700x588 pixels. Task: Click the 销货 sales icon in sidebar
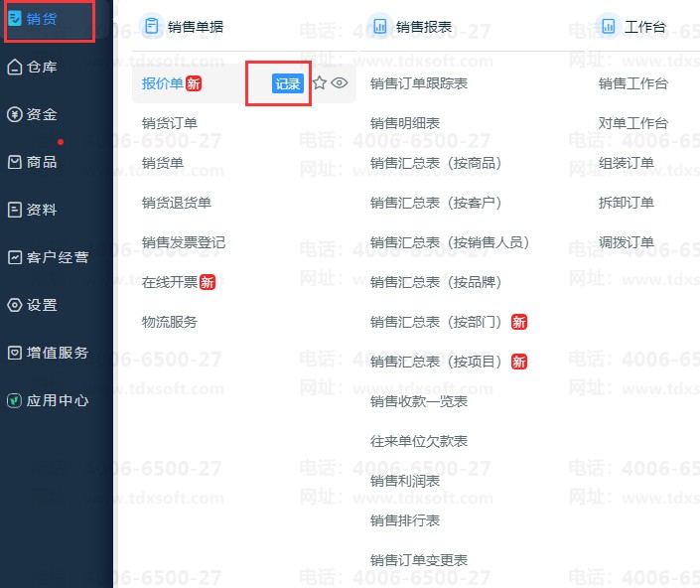coord(15,19)
